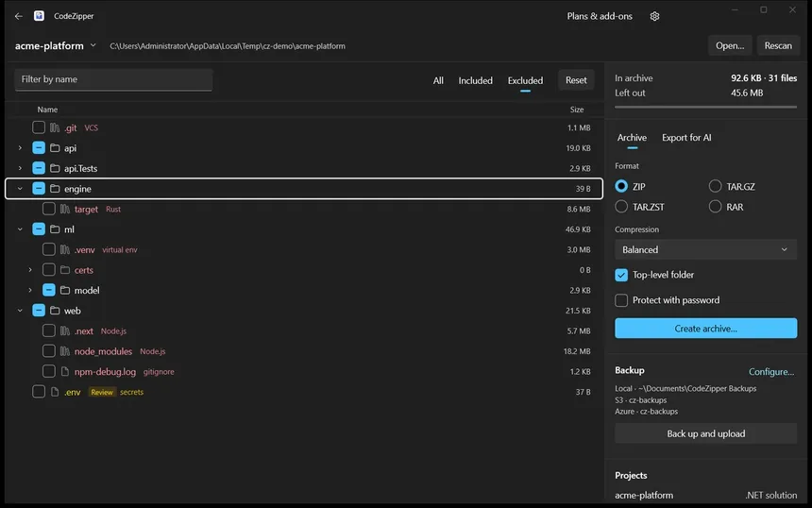Select the RAR format radio
The width and height of the screenshot is (812, 508).
(715, 207)
